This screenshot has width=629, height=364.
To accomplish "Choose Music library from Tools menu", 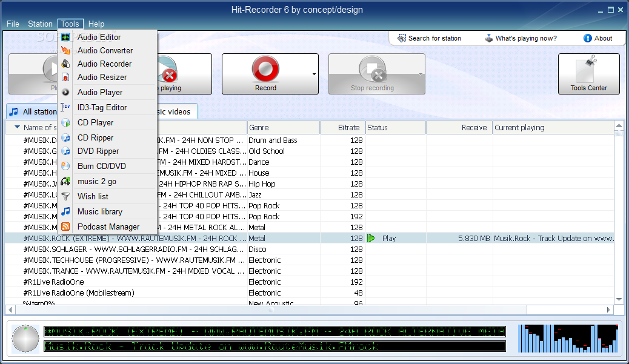I will [x=107, y=211].
